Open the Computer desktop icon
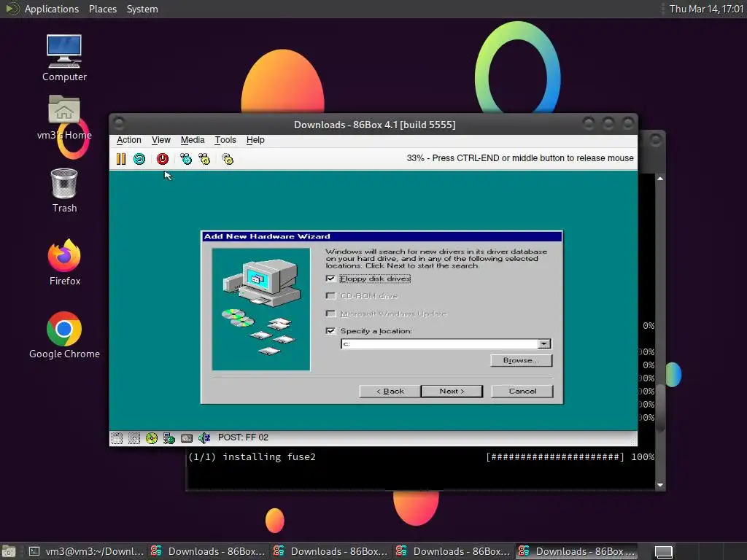Image resolution: width=747 pixels, height=560 pixels. pos(64,58)
